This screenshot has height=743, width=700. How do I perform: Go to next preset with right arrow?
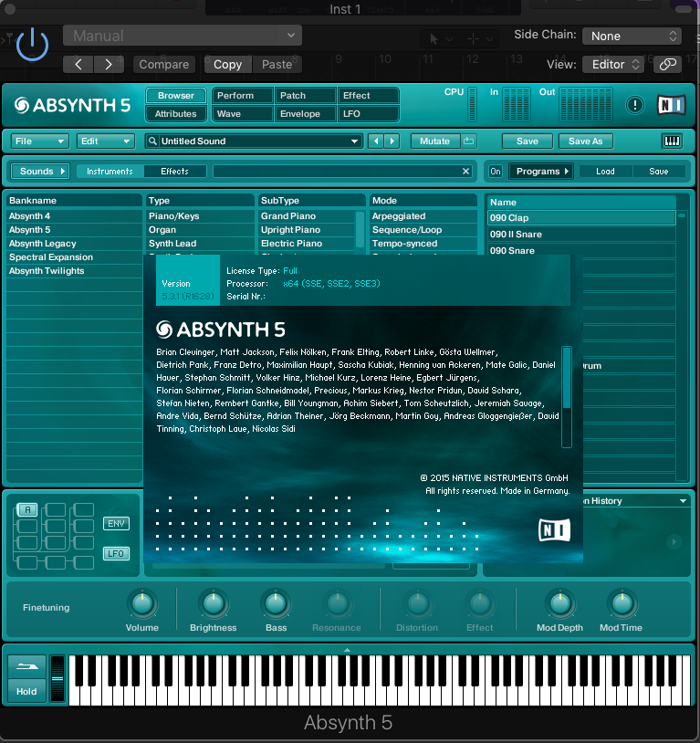pyautogui.click(x=109, y=65)
